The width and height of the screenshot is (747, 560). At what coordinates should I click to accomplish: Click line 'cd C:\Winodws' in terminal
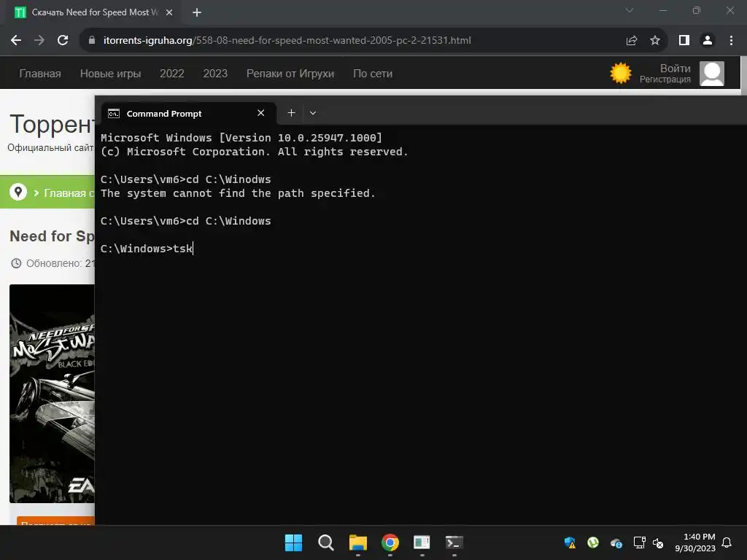click(x=186, y=179)
